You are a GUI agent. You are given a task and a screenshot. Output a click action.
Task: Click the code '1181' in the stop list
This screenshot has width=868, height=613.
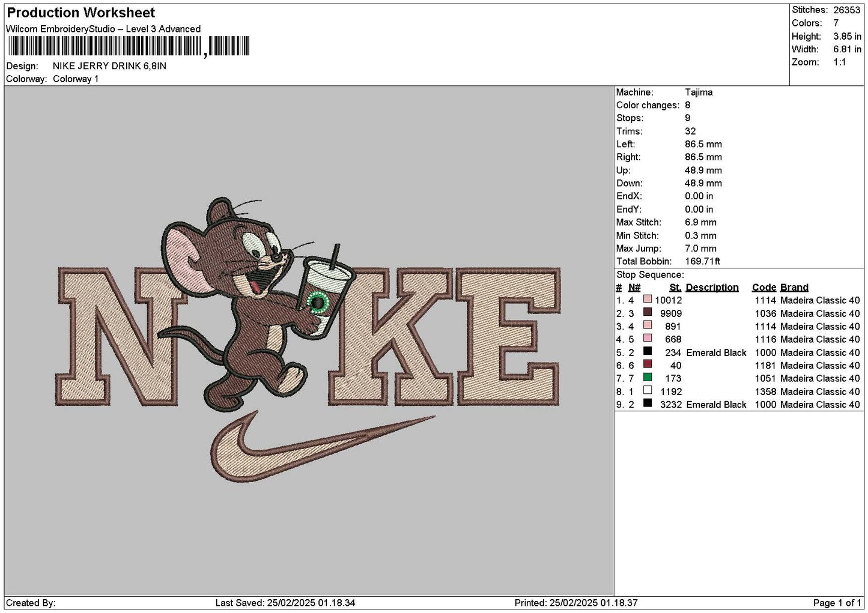(x=765, y=365)
